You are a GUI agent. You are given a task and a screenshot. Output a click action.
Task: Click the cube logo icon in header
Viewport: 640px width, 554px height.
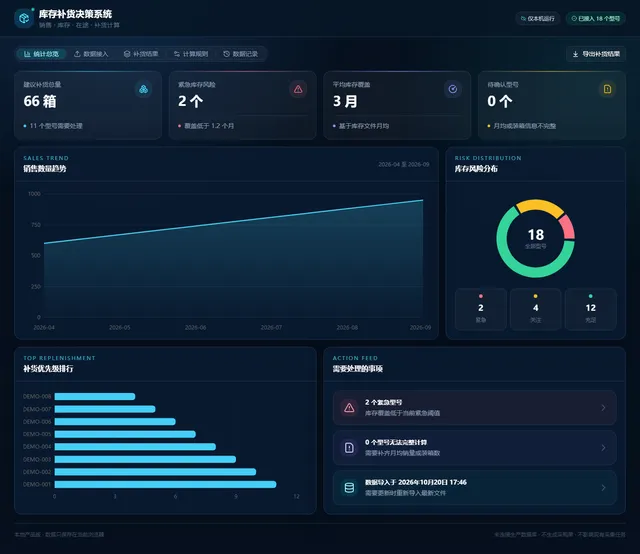click(24, 18)
